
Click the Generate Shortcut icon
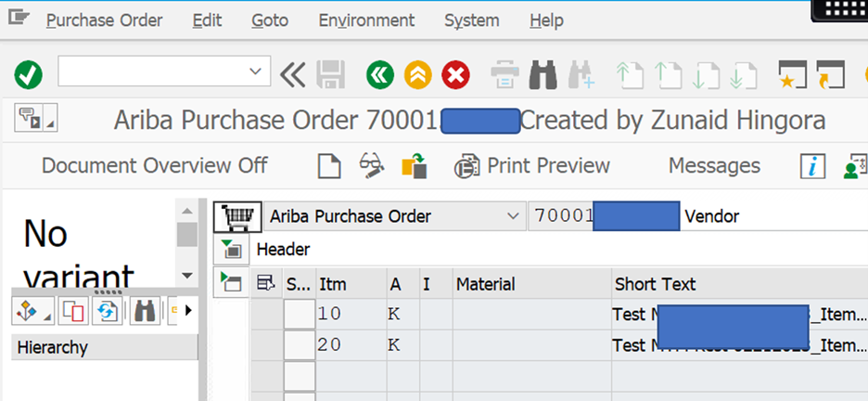pos(831,74)
